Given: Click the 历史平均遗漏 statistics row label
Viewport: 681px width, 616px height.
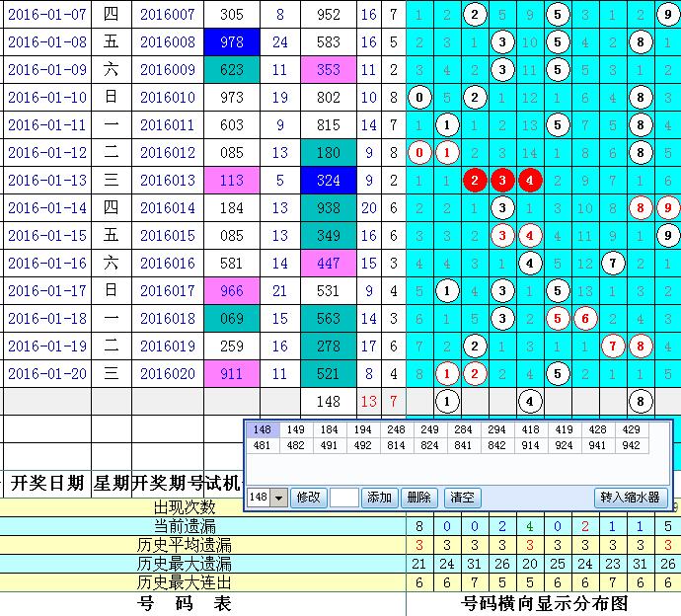Looking at the screenshot, I should [185, 545].
